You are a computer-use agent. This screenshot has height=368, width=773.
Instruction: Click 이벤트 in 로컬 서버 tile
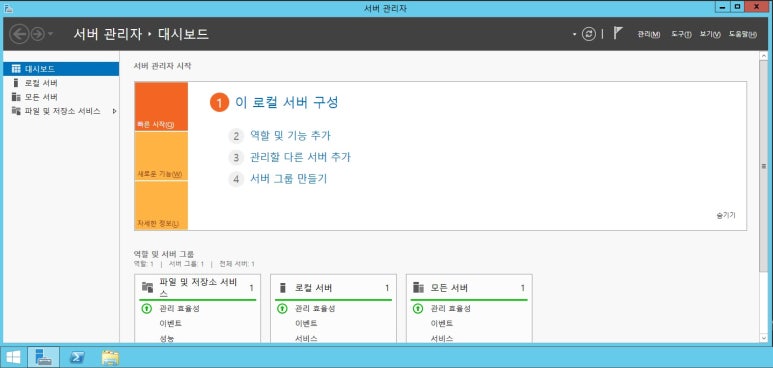306,324
